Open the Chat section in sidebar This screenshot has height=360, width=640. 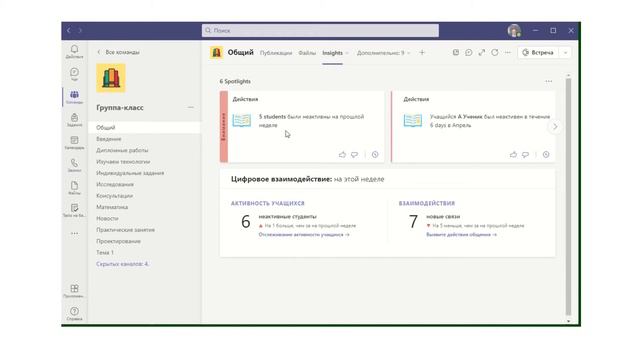click(74, 74)
